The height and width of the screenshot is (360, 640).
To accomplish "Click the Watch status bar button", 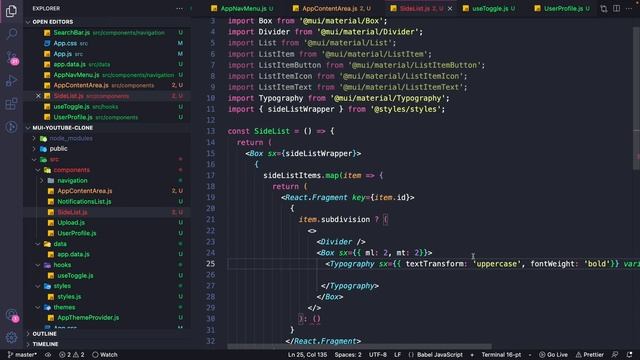I will click(x=105, y=355).
